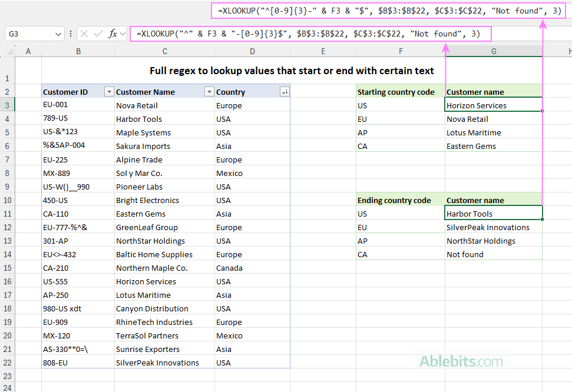Open the Customer Name filter dropdown

[x=209, y=92]
